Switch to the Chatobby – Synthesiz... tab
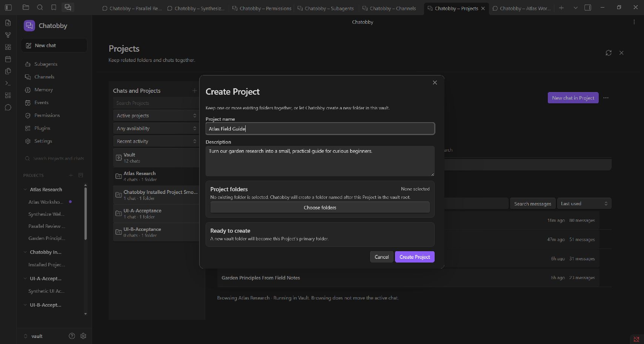Image resolution: width=644 pixels, height=344 pixels. click(x=197, y=8)
